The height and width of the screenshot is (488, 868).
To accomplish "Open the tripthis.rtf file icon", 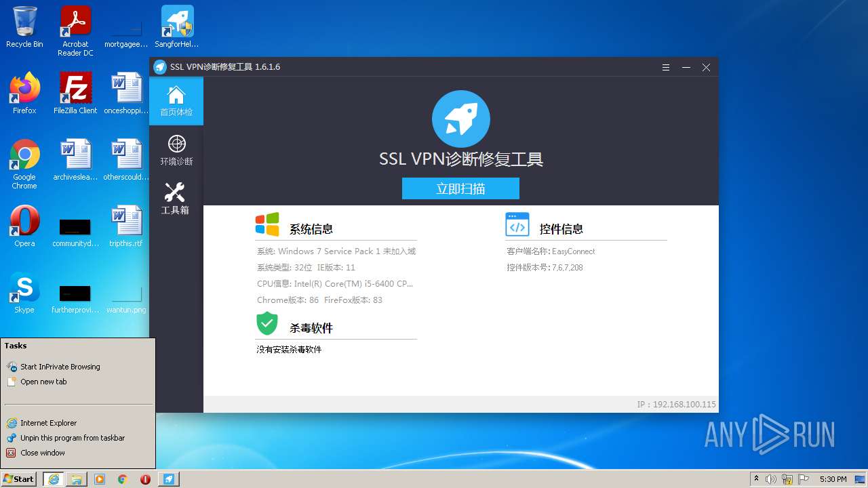I will [126, 226].
